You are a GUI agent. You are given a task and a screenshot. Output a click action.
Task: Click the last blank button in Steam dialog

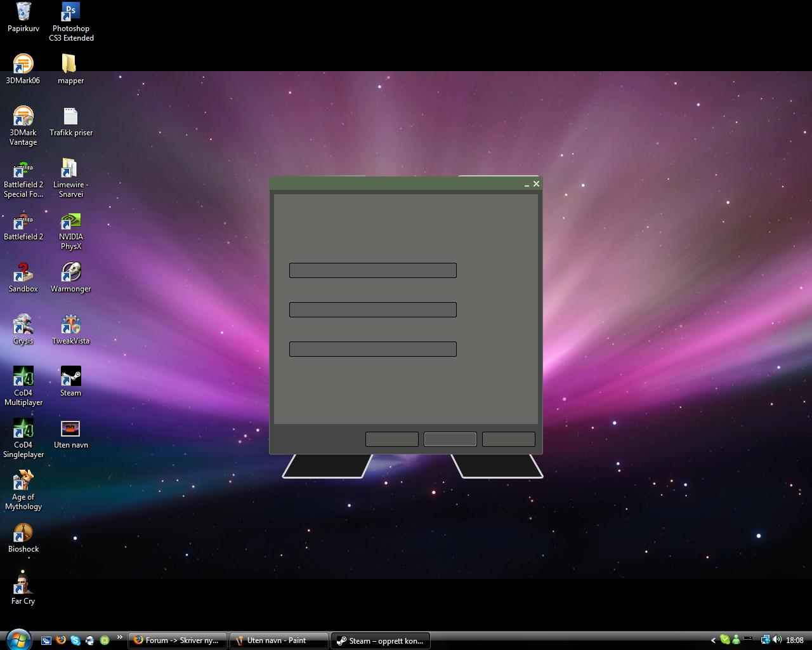509,439
